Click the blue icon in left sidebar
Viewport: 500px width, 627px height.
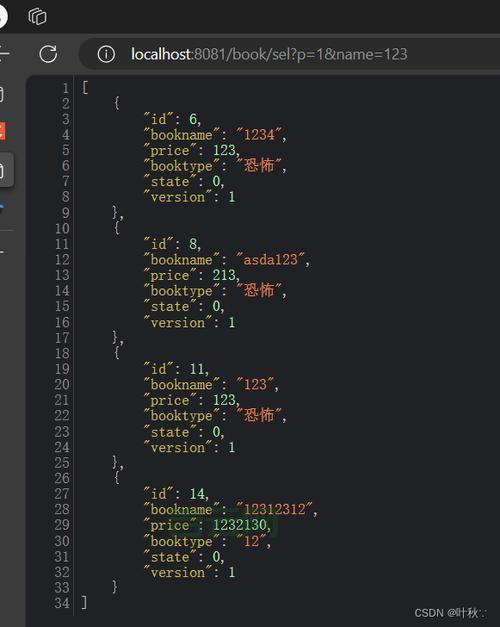[x=2, y=208]
